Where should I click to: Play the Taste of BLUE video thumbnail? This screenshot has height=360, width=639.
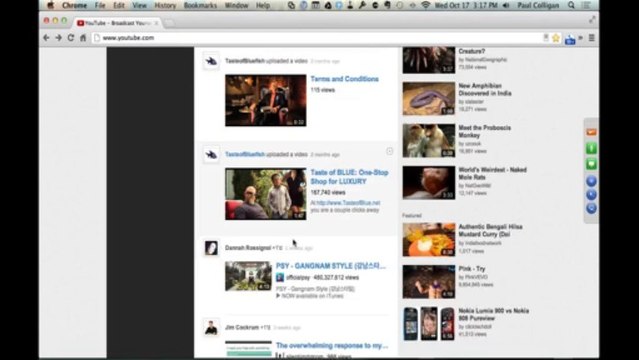[x=266, y=194]
